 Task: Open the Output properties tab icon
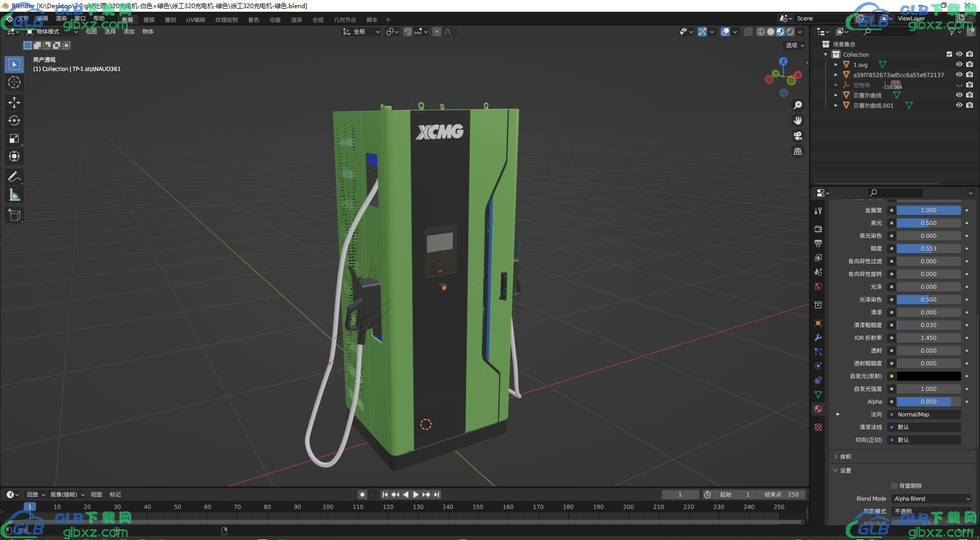pyautogui.click(x=818, y=243)
